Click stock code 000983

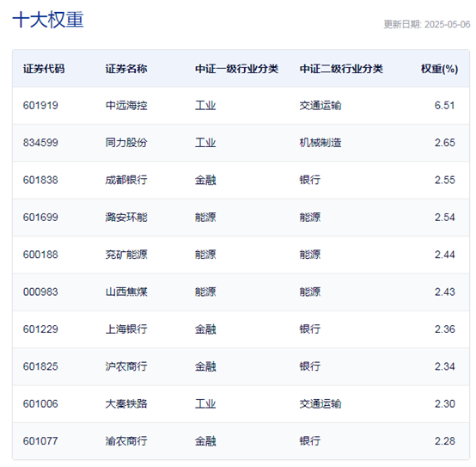click(40, 292)
